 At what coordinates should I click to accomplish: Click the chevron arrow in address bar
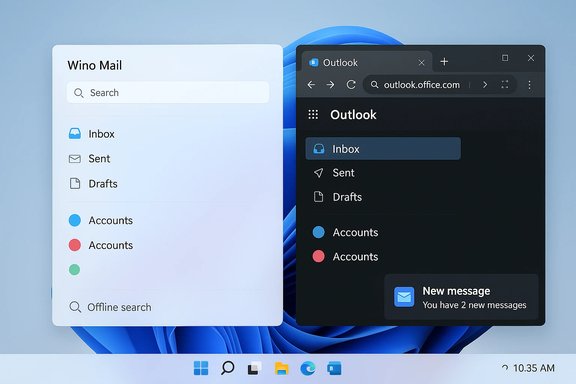point(485,85)
